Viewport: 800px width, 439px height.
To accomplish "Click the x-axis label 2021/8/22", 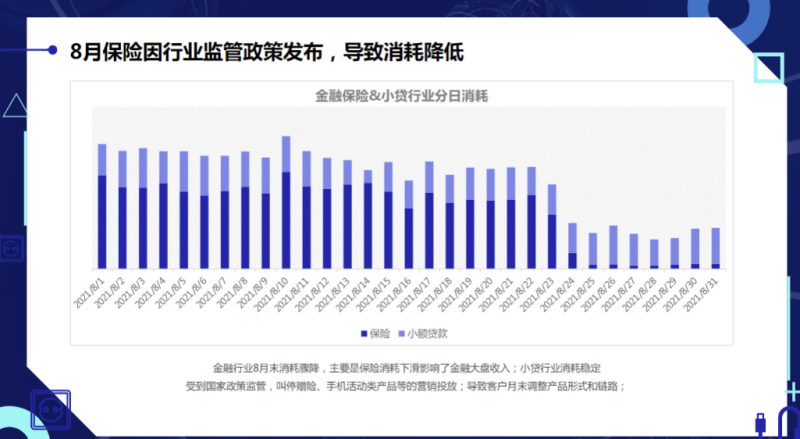I will [x=516, y=295].
